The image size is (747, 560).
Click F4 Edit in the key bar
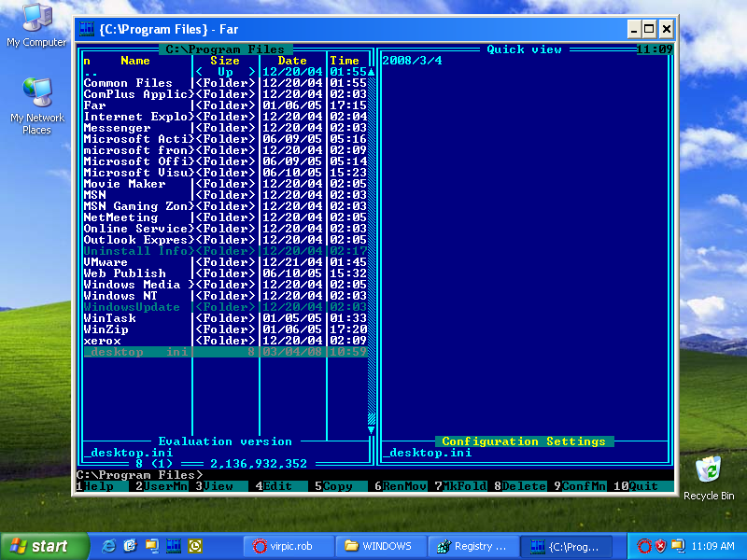coord(281,486)
